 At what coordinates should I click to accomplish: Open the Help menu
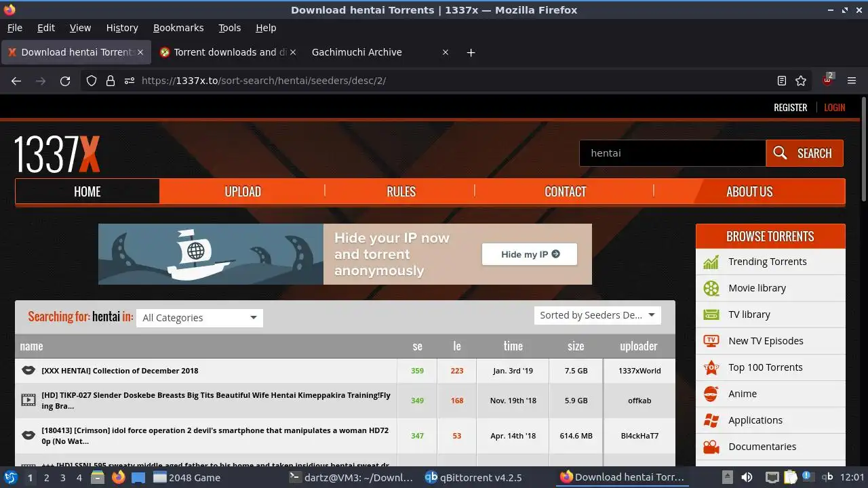pos(266,28)
